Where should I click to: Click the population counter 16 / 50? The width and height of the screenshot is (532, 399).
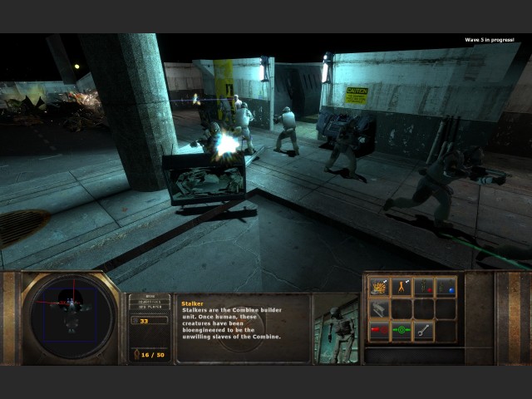point(153,355)
